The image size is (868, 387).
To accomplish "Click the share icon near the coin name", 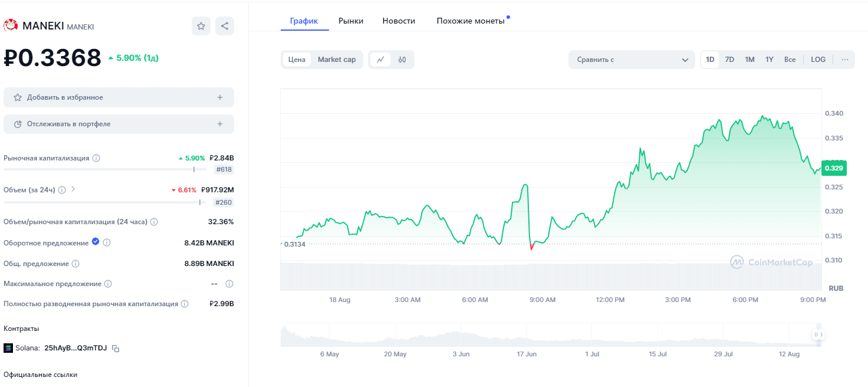I will click(x=224, y=26).
